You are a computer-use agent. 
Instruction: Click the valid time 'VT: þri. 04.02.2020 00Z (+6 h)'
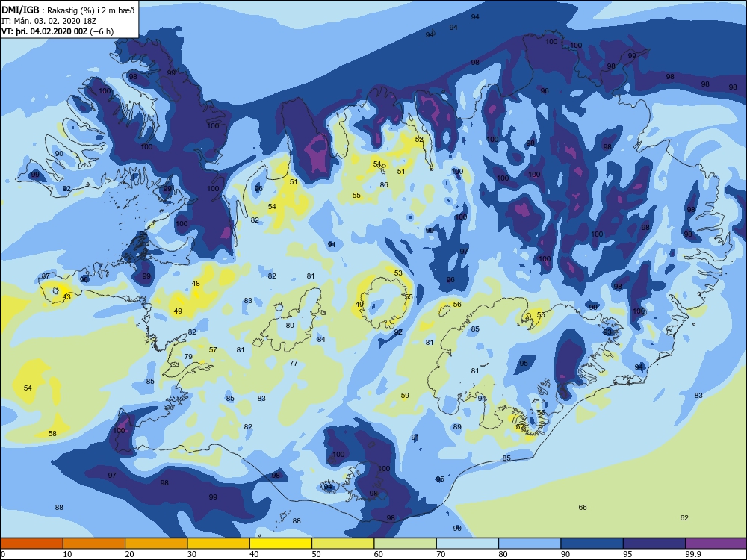click(58, 31)
